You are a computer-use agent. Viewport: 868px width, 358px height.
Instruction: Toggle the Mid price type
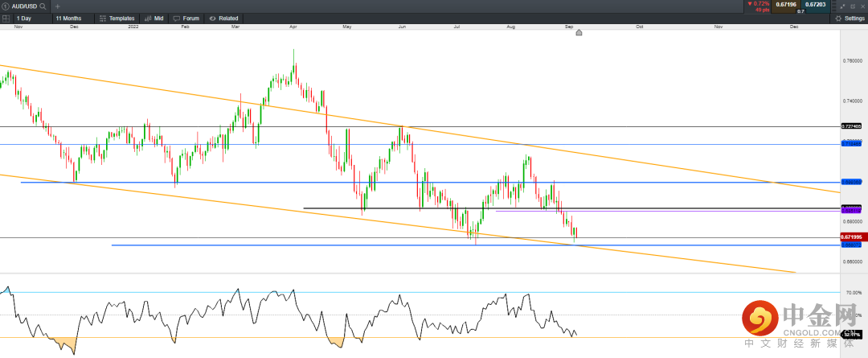[154, 18]
